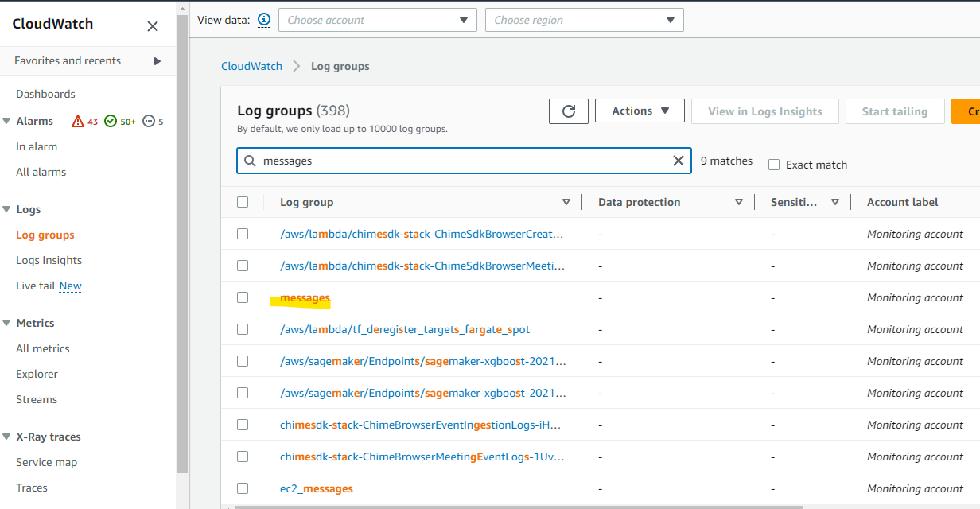
Task: Clear the messages search text
Action: click(679, 161)
